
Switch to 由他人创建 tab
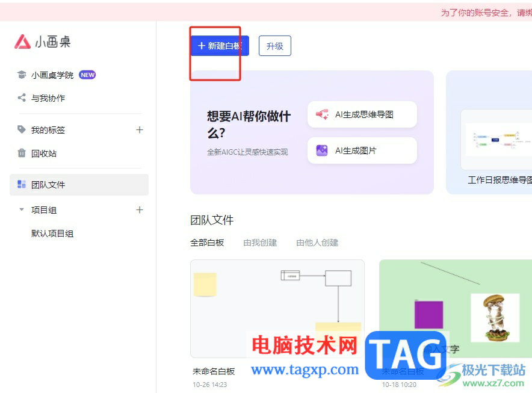click(317, 243)
